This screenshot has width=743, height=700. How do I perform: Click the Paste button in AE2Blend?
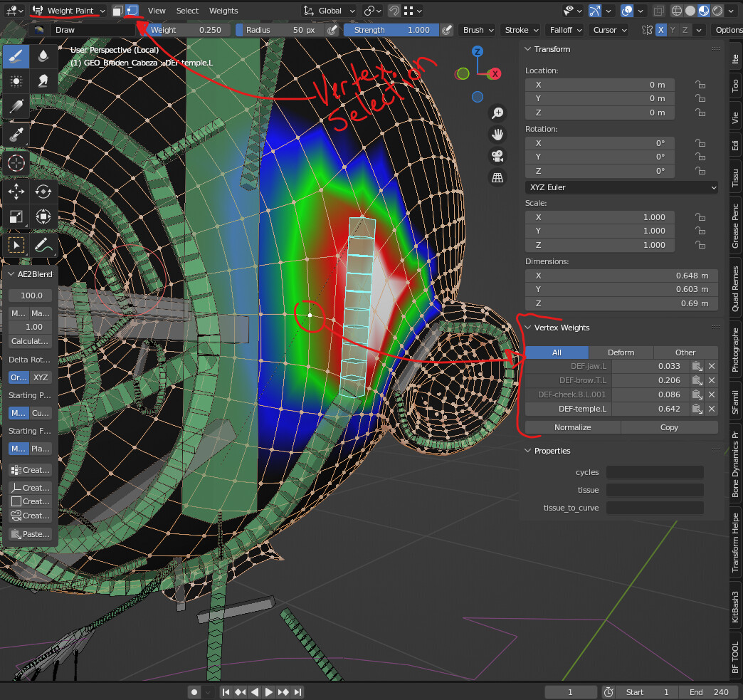point(31,534)
